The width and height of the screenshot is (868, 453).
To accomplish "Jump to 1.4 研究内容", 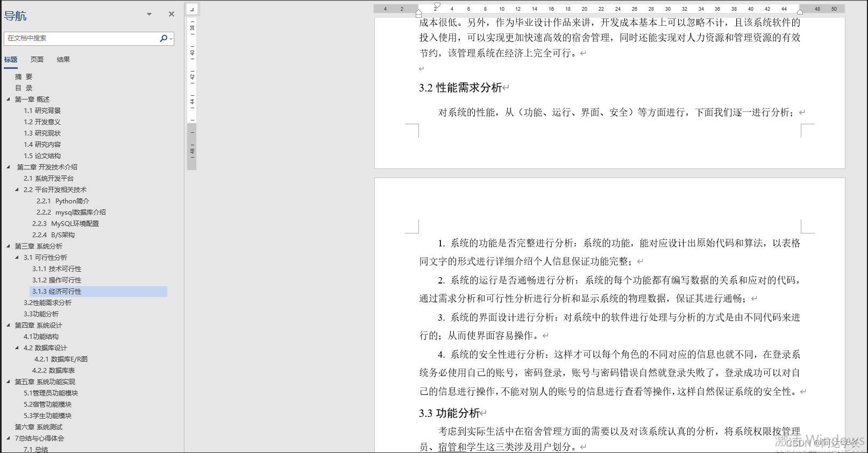I will 42,144.
